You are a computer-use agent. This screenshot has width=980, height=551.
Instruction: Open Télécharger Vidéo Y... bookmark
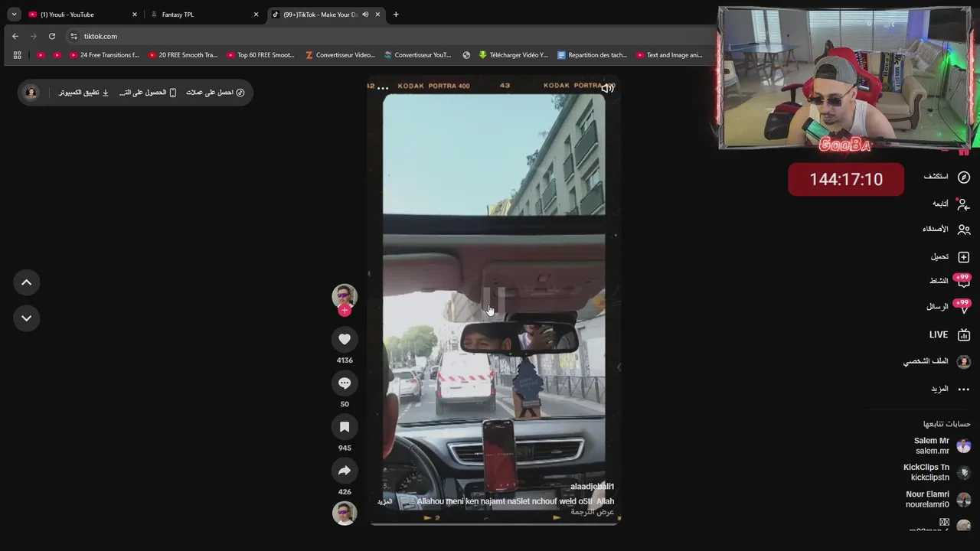coord(514,55)
